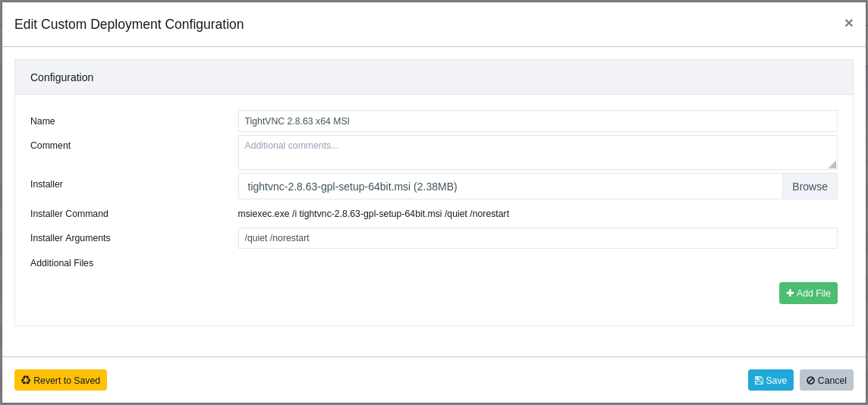Save the deployment configuration
Viewport: 868px width, 405px height.
point(771,380)
